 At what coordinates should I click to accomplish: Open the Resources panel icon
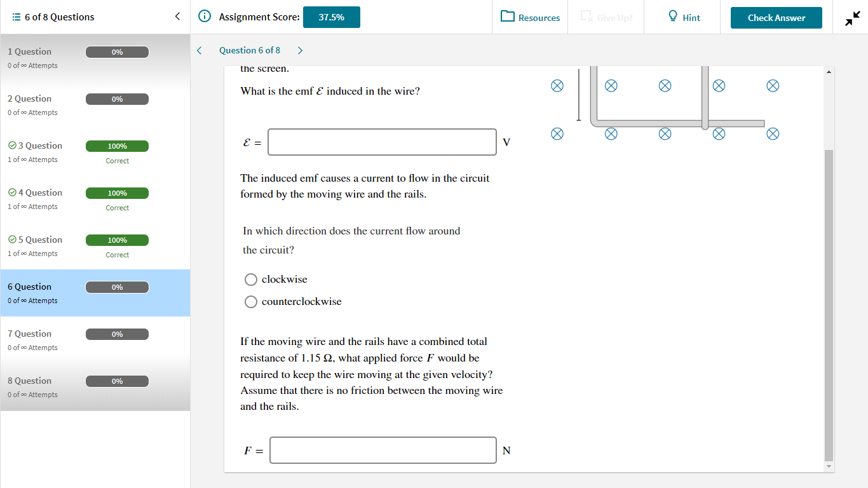pyautogui.click(x=506, y=17)
